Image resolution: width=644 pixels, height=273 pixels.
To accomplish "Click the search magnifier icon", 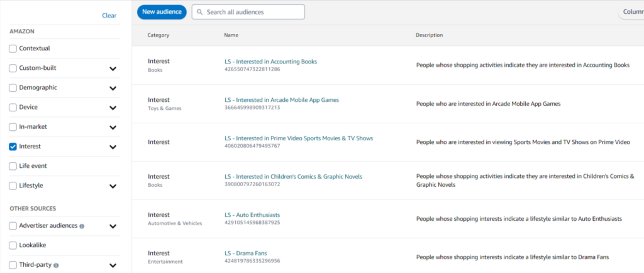I will [x=199, y=12].
